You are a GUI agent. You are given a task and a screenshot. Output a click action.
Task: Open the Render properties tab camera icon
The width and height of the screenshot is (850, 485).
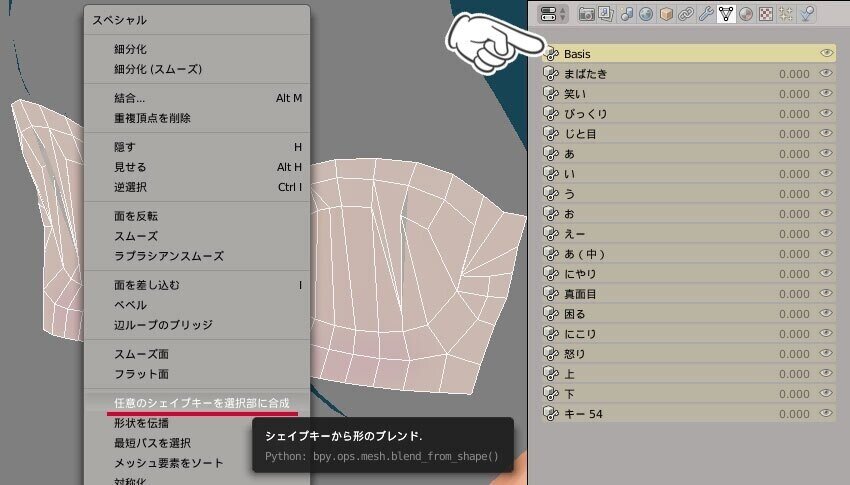click(585, 14)
